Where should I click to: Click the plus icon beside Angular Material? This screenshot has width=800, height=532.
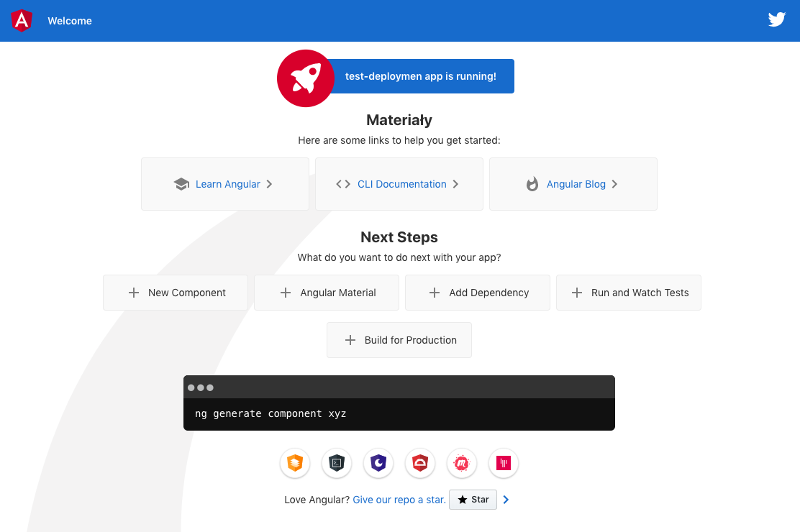[x=286, y=293]
